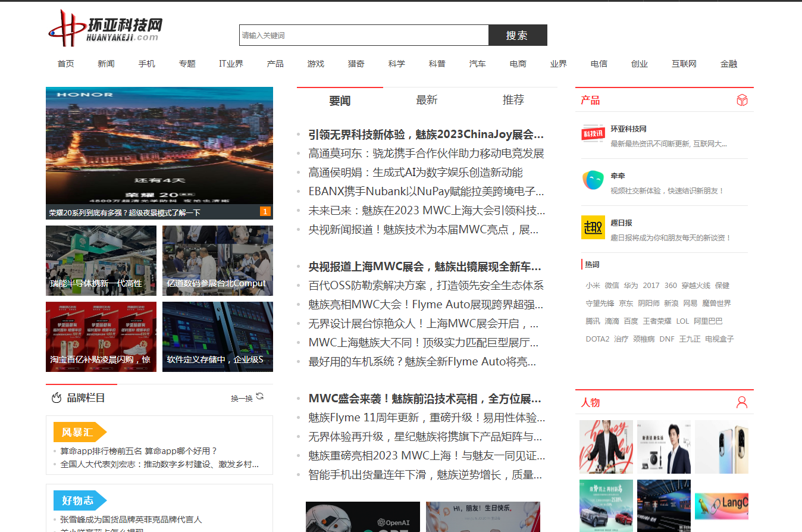Click the refresh icon beside 换一换
The height and width of the screenshot is (532, 802).
[x=260, y=397]
